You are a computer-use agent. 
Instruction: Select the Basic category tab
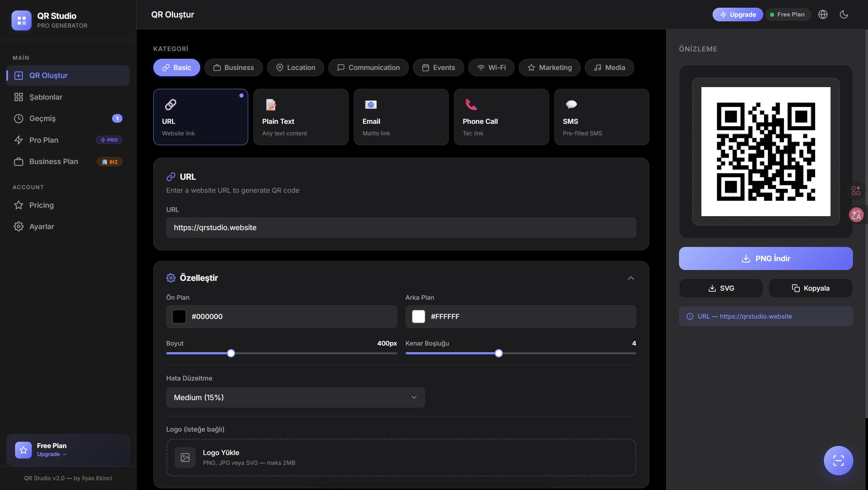coord(177,68)
